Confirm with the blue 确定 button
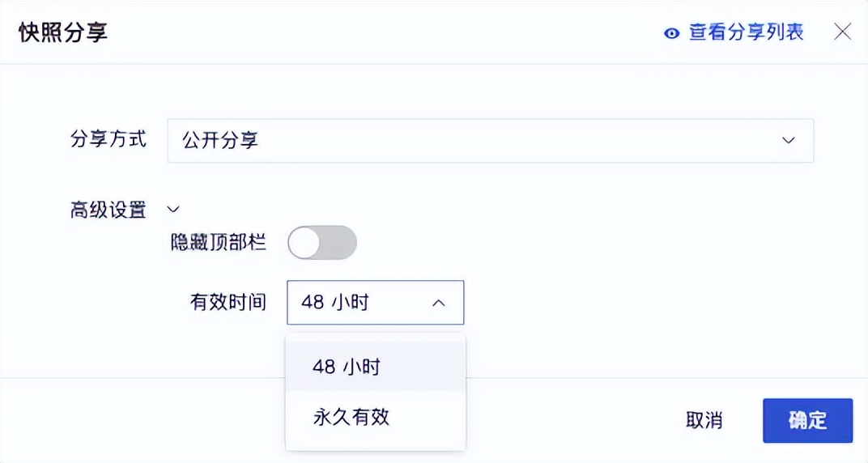This screenshot has width=868, height=463. (807, 420)
